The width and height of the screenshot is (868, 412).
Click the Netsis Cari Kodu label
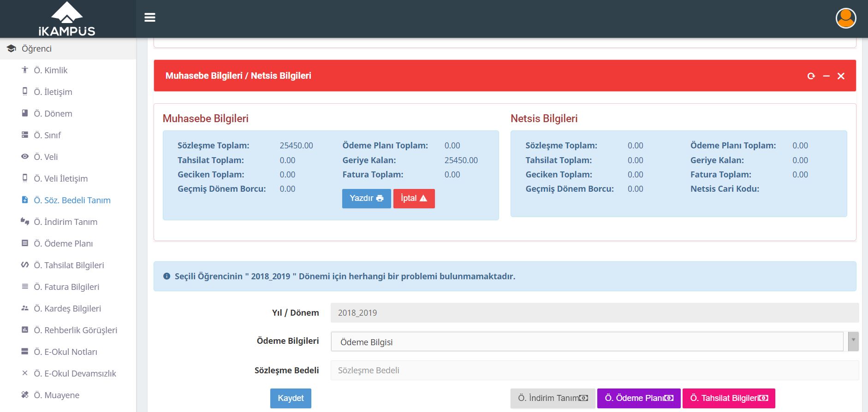pyautogui.click(x=725, y=189)
